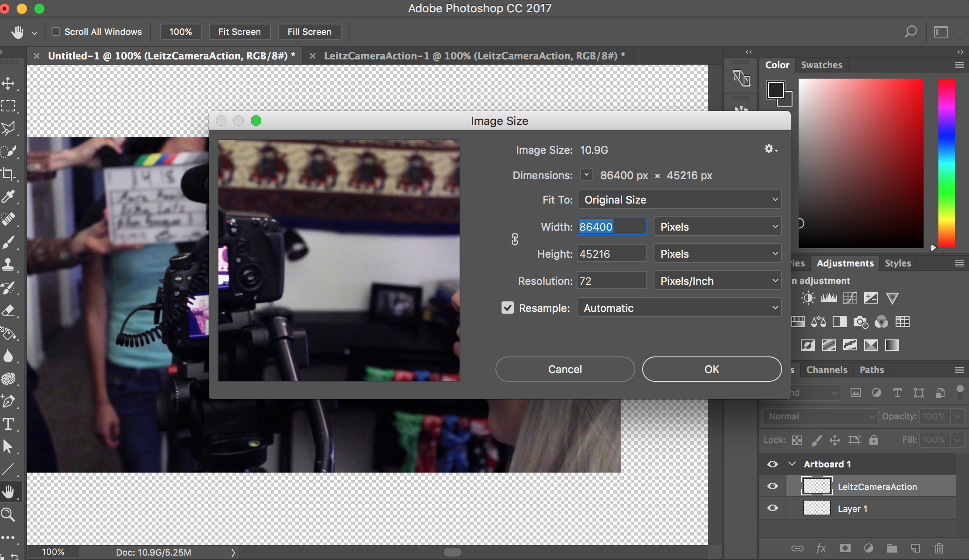
Task: Click Cancel to close Image Size
Action: click(565, 370)
